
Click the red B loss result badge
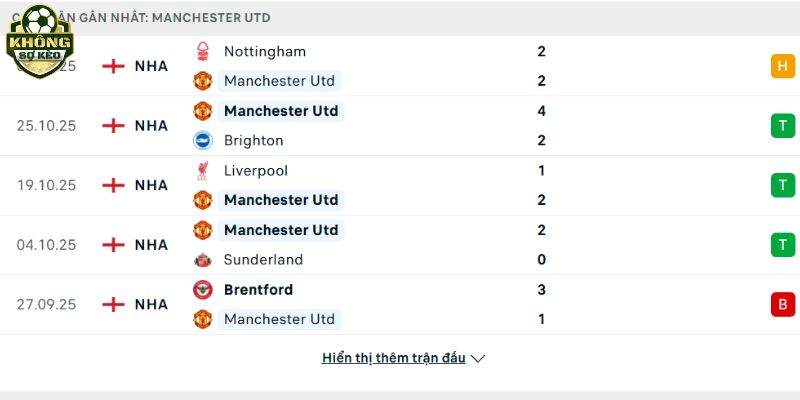point(782,305)
